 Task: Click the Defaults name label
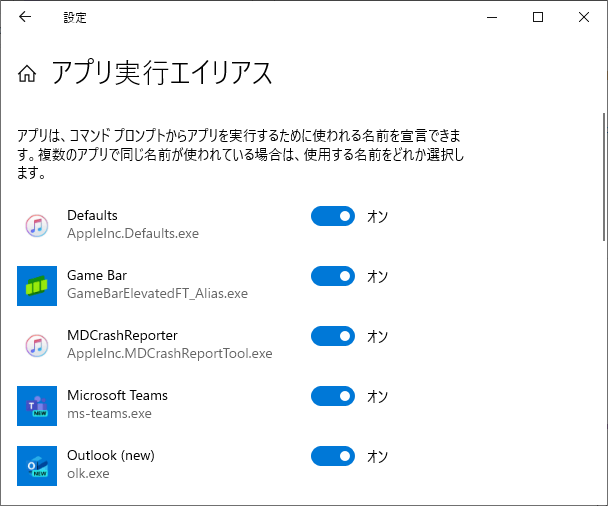click(x=92, y=215)
